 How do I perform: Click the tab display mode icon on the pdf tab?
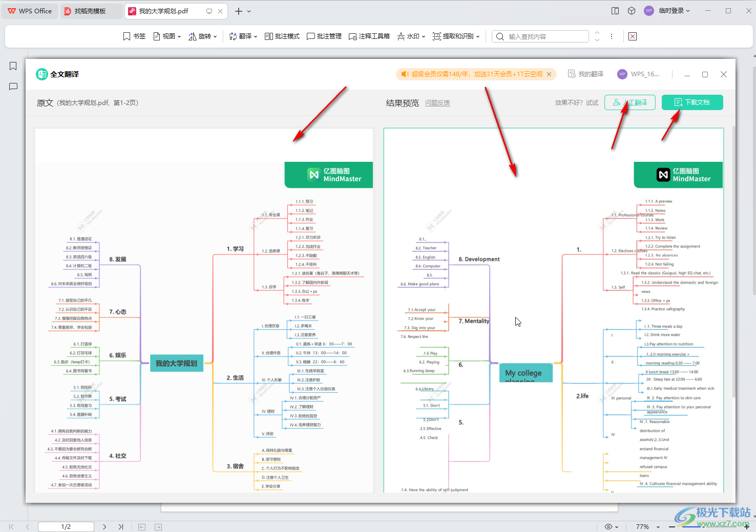point(209,11)
